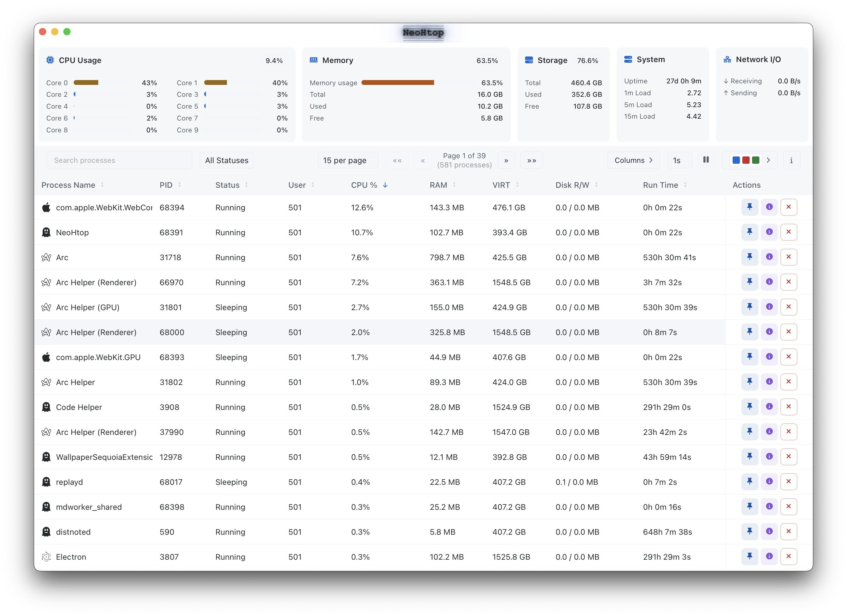This screenshot has width=847, height=616.
Task: Kill the Arc process with the X button
Action: 788,257
